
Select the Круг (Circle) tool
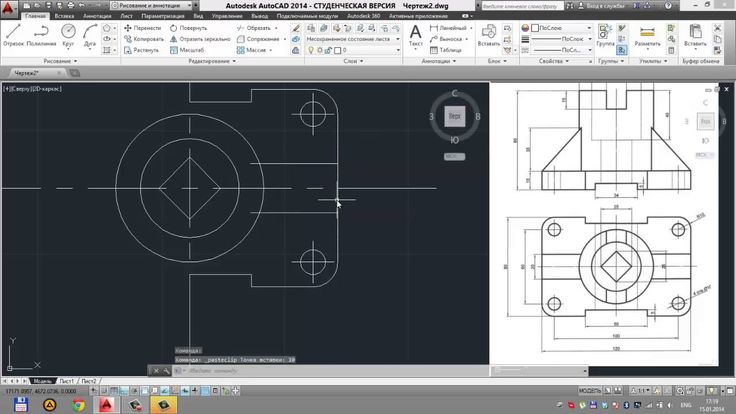pos(68,36)
